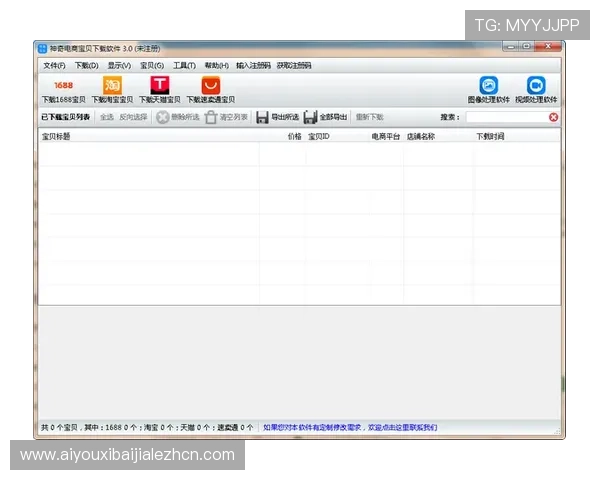Open the blue contact-us link in status bar
Screen dimensions: 600x480
(350, 427)
